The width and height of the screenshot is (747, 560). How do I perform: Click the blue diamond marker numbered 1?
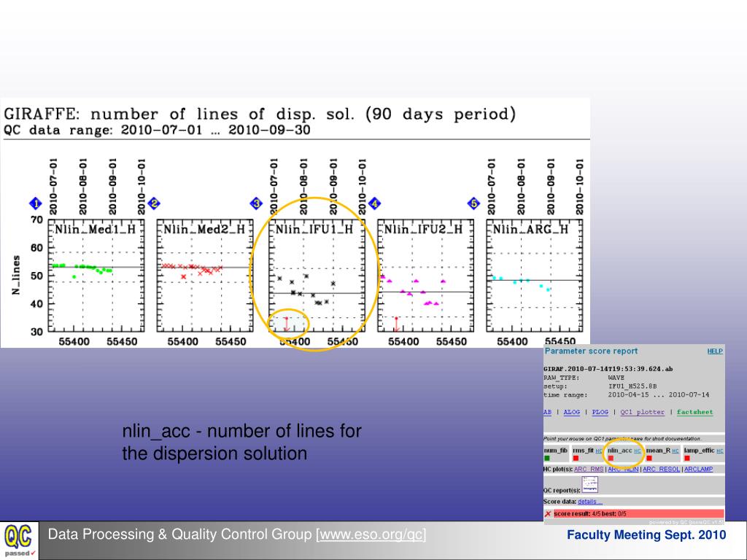pyautogui.click(x=35, y=204)
